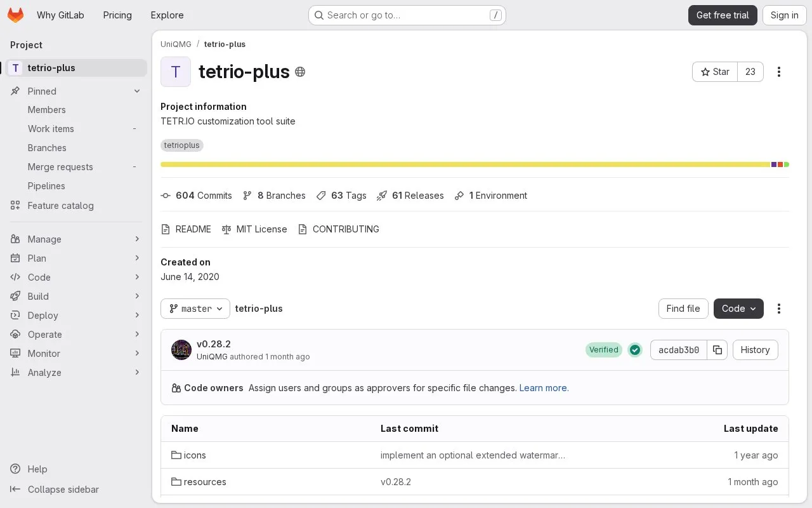
Task: Click the resources folder icon
Action: (176, 482)
